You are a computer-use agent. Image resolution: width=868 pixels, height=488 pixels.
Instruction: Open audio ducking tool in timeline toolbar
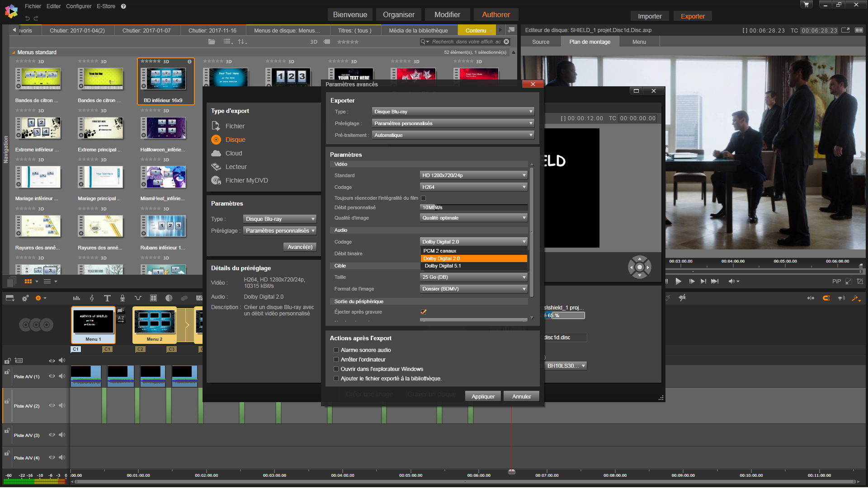(x=138, y=298)
